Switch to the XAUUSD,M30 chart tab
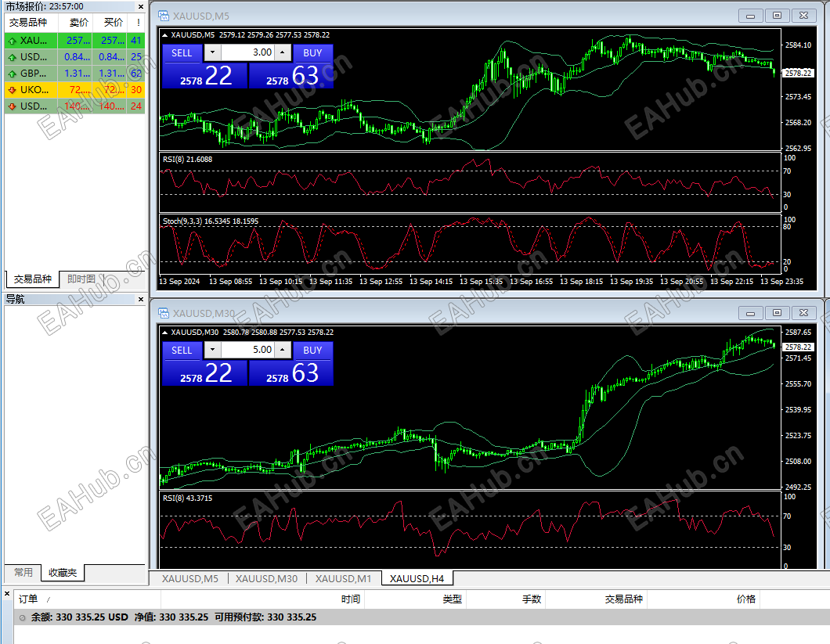The width and height of the screenshot is (830, 644). pyautogui.click(x=266, y=579)
